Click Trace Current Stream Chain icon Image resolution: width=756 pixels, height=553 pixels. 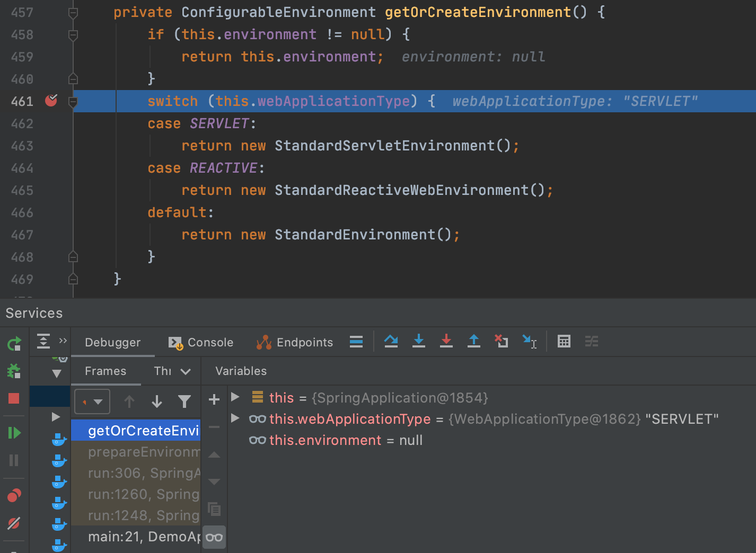(x=592, y=342)
